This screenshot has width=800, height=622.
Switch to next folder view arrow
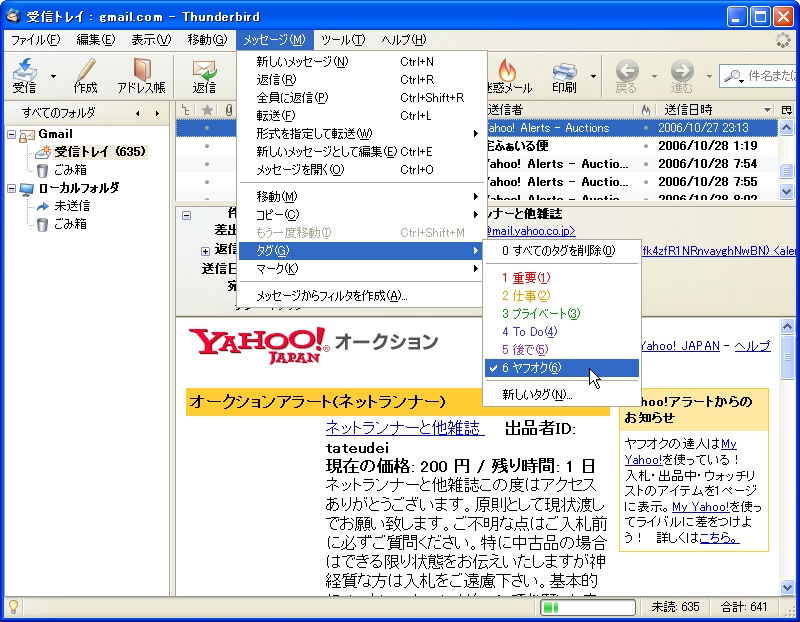(x=157, y=113)
